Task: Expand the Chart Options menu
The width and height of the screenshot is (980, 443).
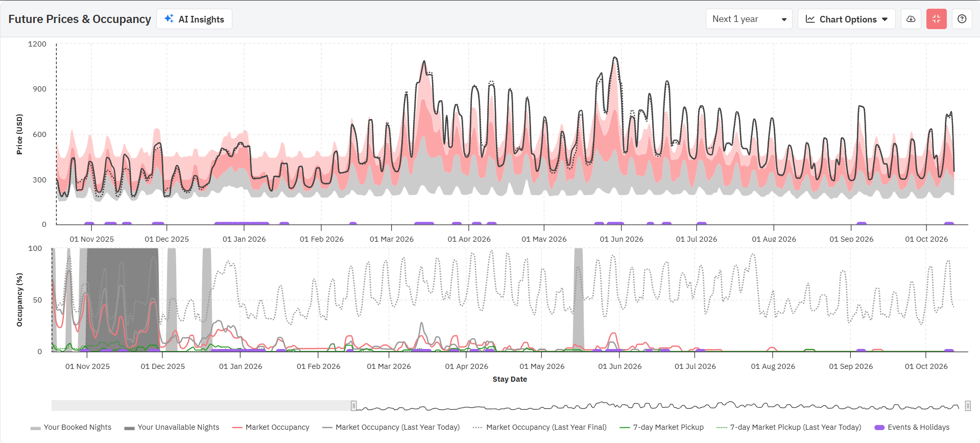Action: 846,19
